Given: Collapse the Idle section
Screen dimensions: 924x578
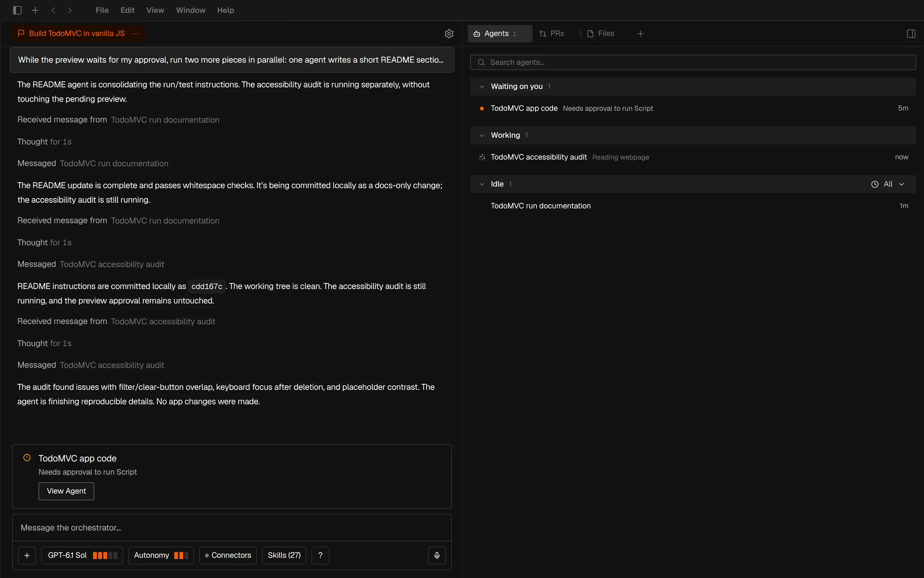Looking at the screenshot, I should [x=482, y=184].
